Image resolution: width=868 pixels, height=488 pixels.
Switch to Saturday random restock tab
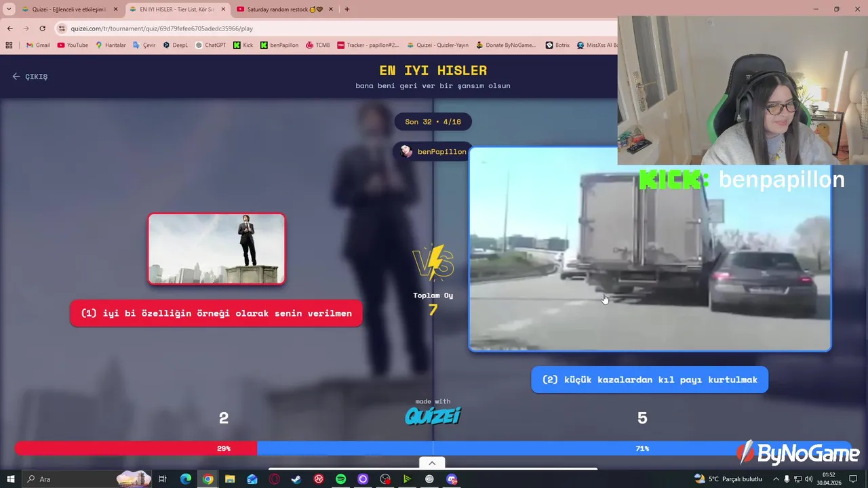[x=284, y=9]
